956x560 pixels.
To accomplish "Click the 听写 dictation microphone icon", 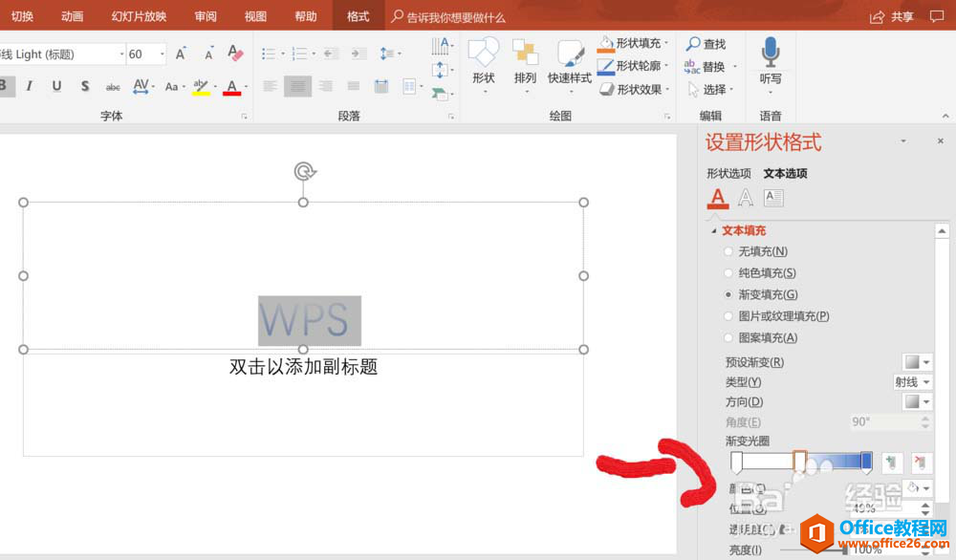I will click(771, 61).
